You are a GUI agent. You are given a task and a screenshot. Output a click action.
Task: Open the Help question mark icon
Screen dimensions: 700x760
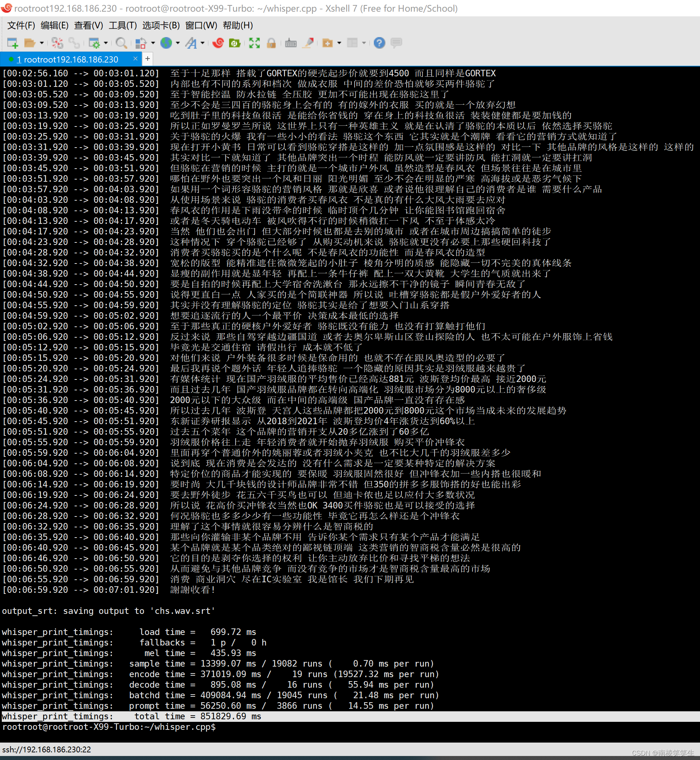[379, 43]
